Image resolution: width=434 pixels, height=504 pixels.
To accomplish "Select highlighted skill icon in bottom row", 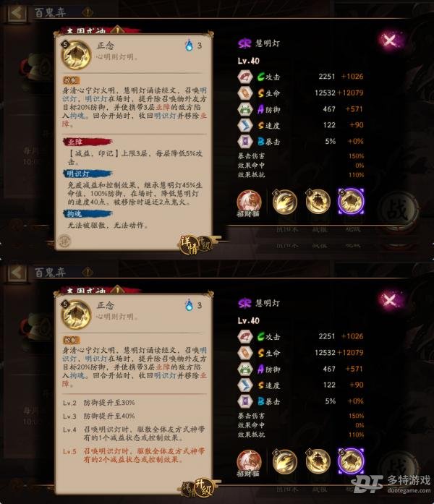I will (351, 461).
